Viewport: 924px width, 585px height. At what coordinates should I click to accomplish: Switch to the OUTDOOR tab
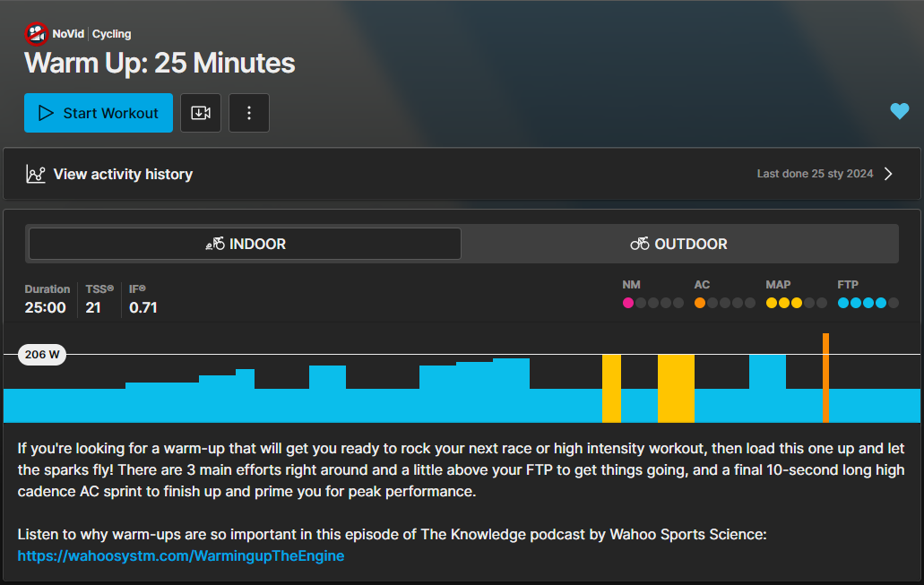[x=679, y=244]
